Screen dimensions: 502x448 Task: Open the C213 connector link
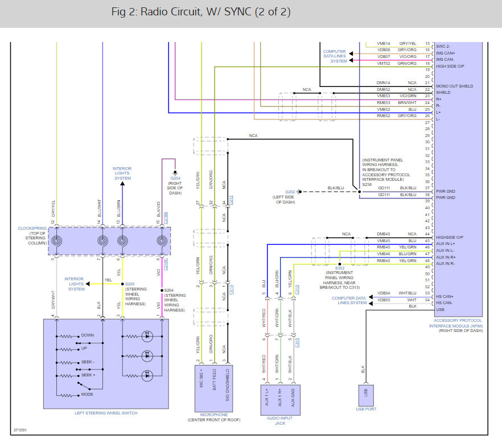click(x=231, y=290)
